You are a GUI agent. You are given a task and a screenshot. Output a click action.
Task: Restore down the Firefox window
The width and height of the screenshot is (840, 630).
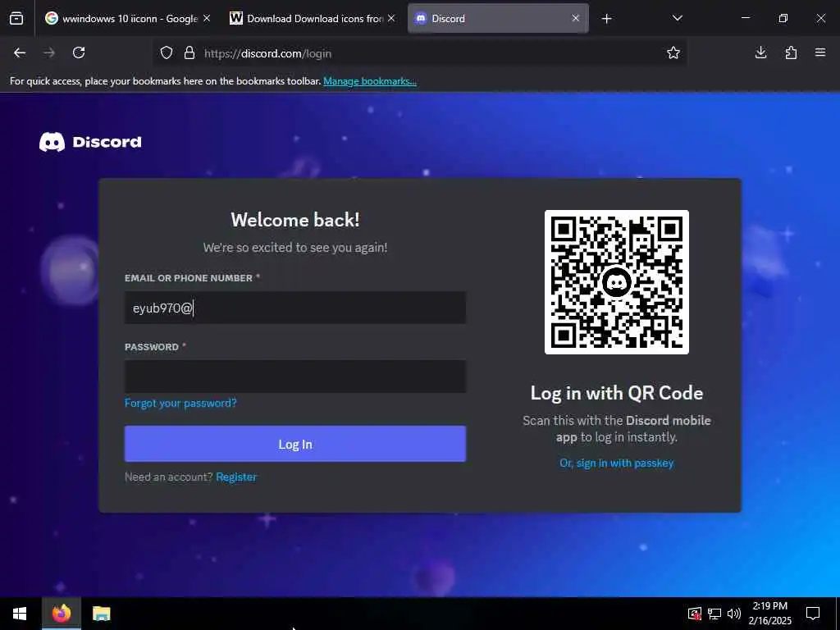783,18
